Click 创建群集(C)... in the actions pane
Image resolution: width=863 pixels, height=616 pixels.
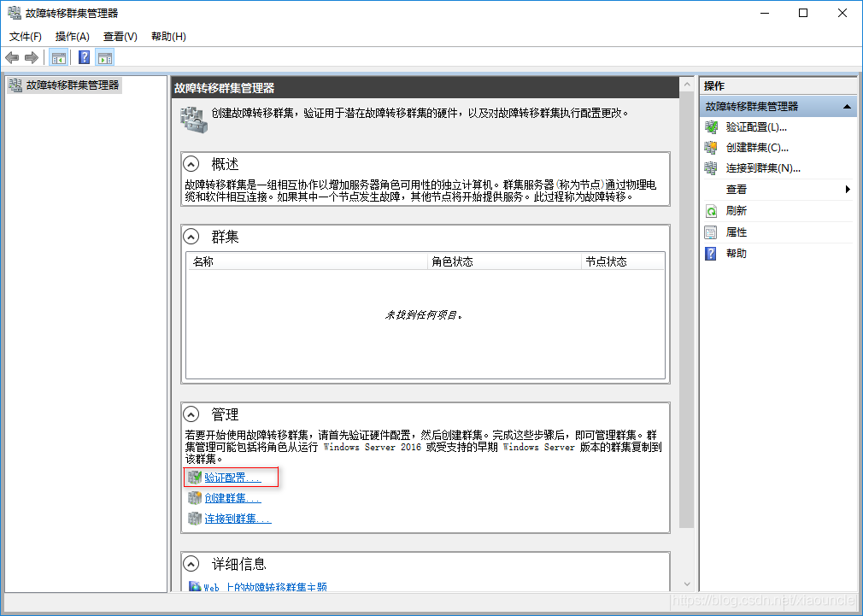tap(756, 148)
